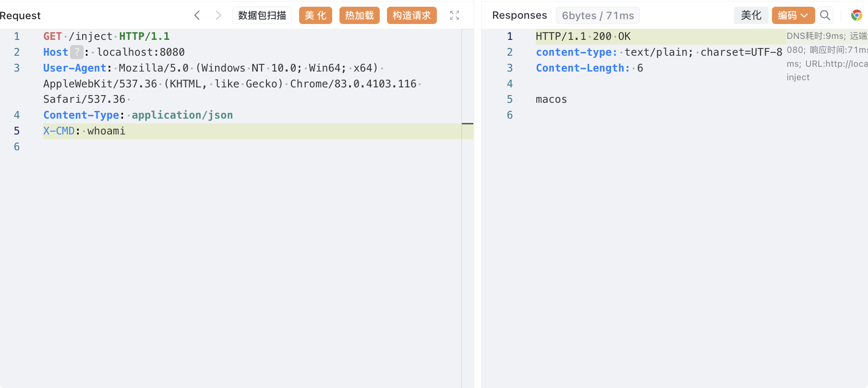The image size is (868, 388).
Task: Click the question mark badge beside Host
Action: (x=77, y=52)
